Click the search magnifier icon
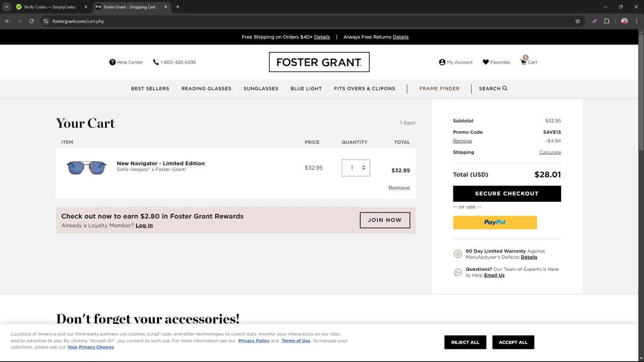The height and width of the screenshot is (362, 644). pos(505,88)
